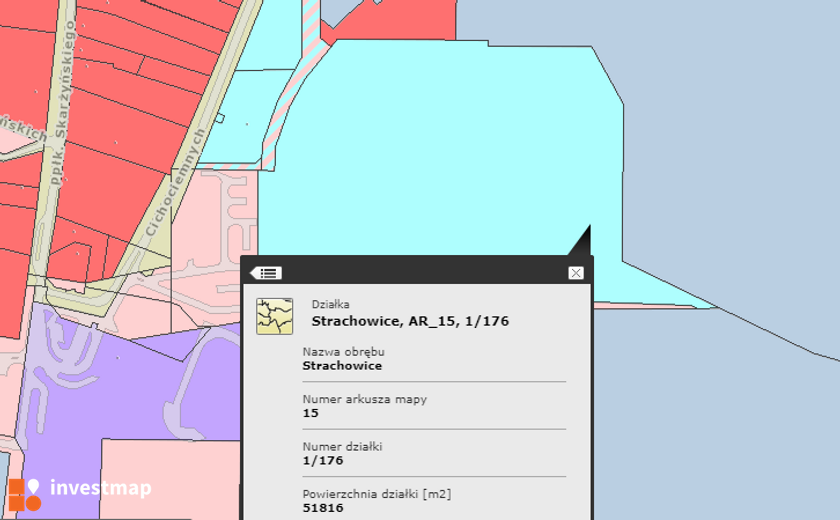The width and height of the screenshot is (840, 520).
Task: Click the parcel area value 51816
Action: click(x=323, y=508)
